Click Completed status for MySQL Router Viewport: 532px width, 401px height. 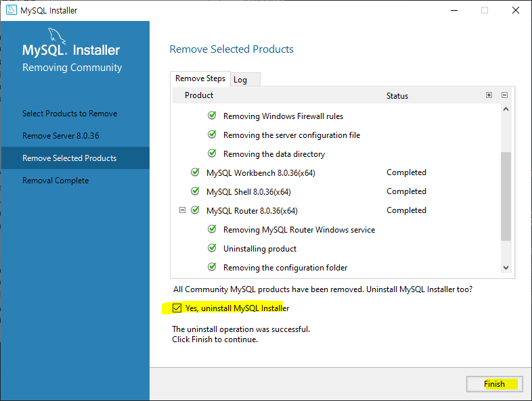click(406, 210)
